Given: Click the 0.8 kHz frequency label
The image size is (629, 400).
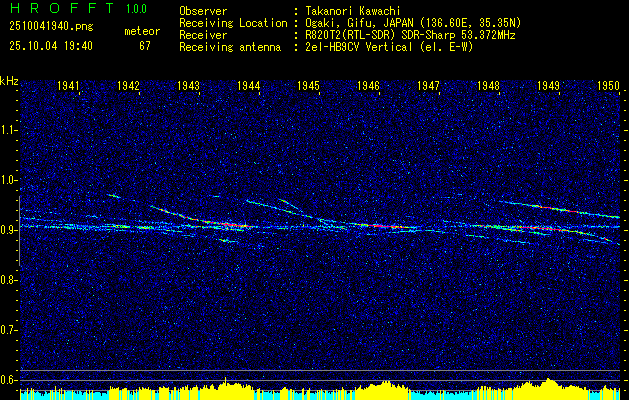Looking at the screenshot, I should 8,280.
